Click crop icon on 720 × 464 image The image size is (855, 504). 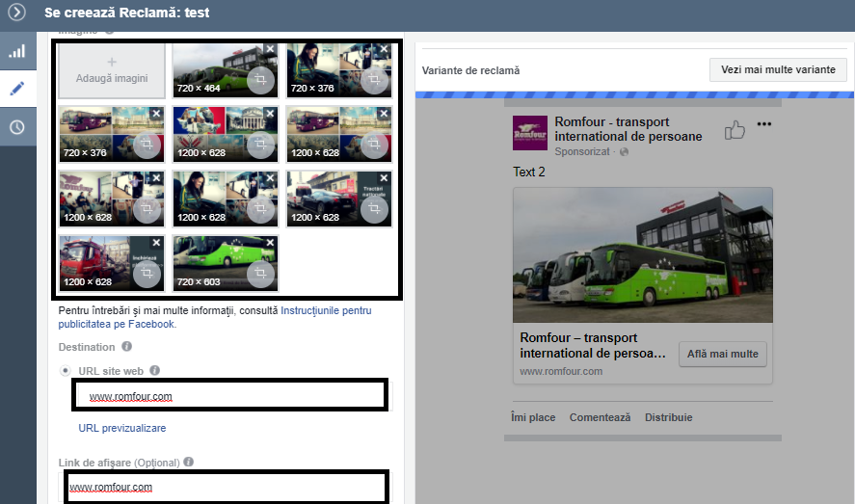pos(260,81)
